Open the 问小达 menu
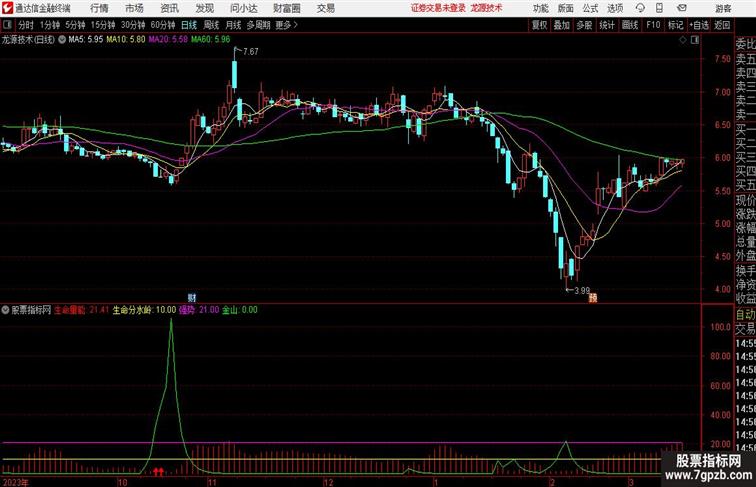Screen dimensions: 756x487 [x=243, y=8]
